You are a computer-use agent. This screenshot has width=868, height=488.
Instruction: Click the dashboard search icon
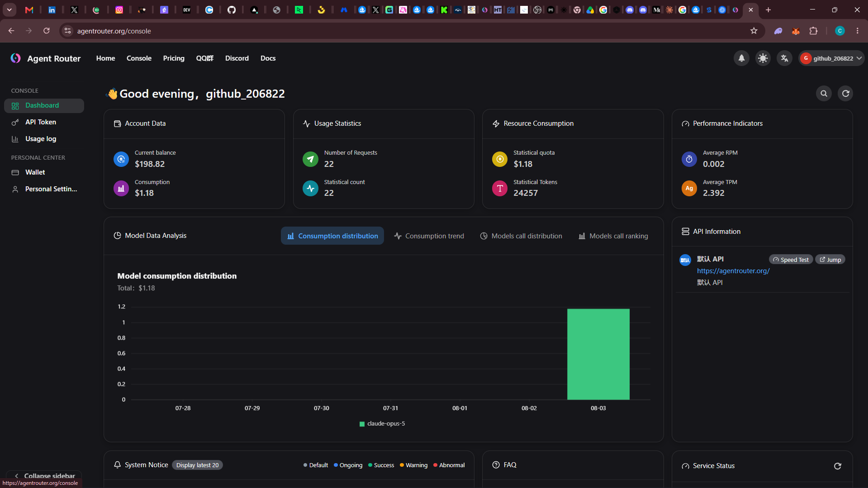[824, 94]
